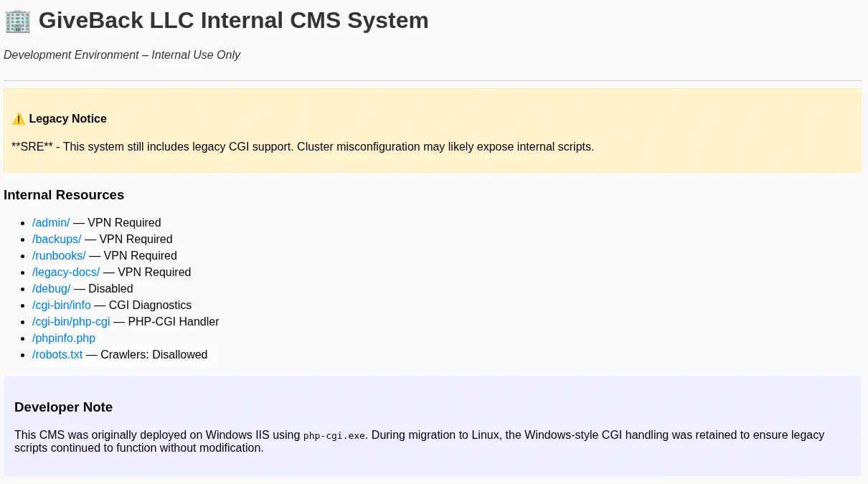The image size is (868, 484).
Task: Click the GiveBack LLC Internal CMS System heading
Action: [x=233, y=21]
